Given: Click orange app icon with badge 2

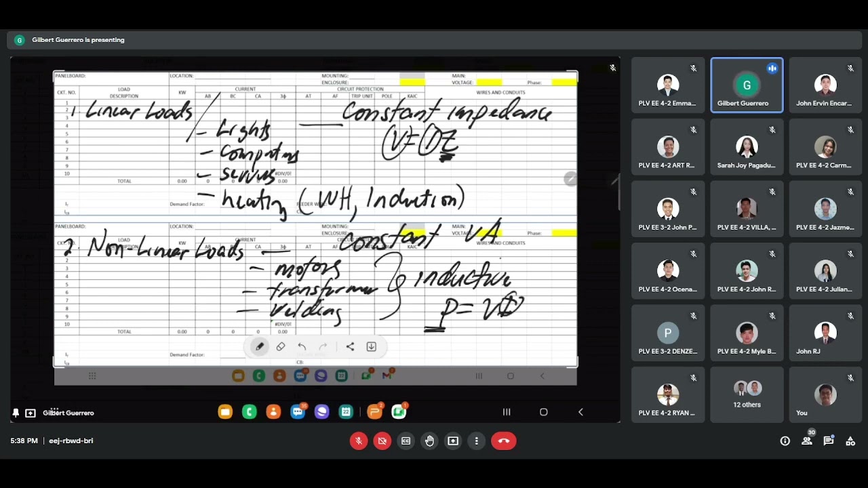Looking at the screenshot, I should click(x=374, y=411).
